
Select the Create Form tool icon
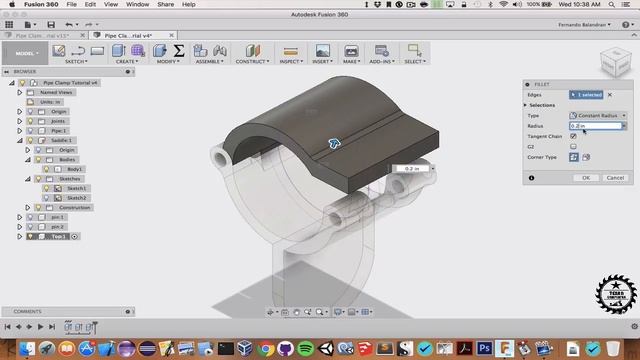pyautogui.click(x=138, y=51)
